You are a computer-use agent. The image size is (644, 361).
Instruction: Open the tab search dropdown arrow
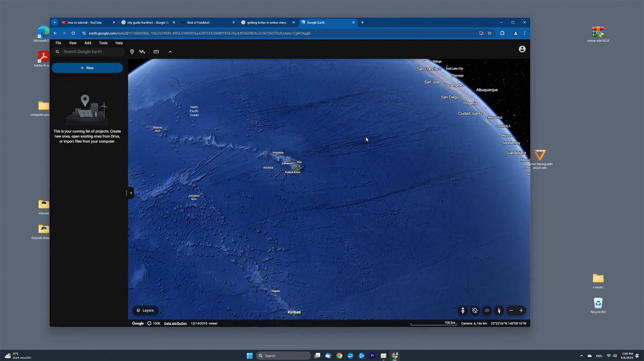(54, 23)
